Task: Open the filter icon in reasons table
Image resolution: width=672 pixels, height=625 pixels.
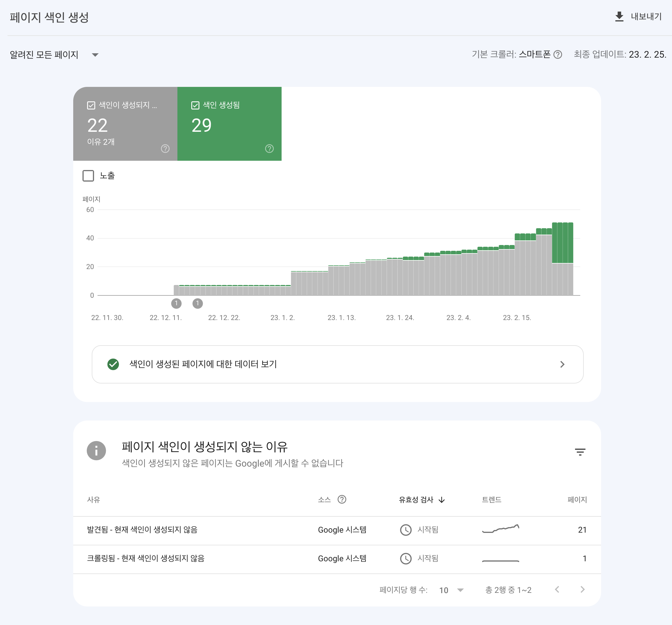Action: pos(580,452)
